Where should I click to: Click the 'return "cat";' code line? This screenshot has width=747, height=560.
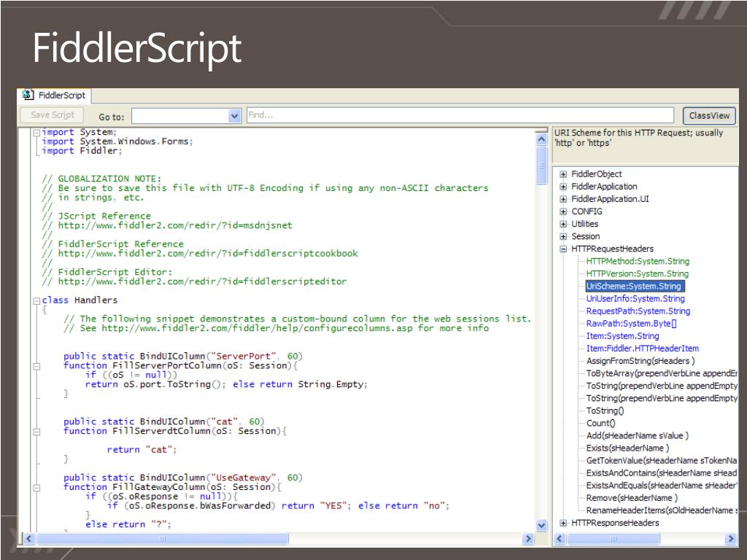[142, 449]
